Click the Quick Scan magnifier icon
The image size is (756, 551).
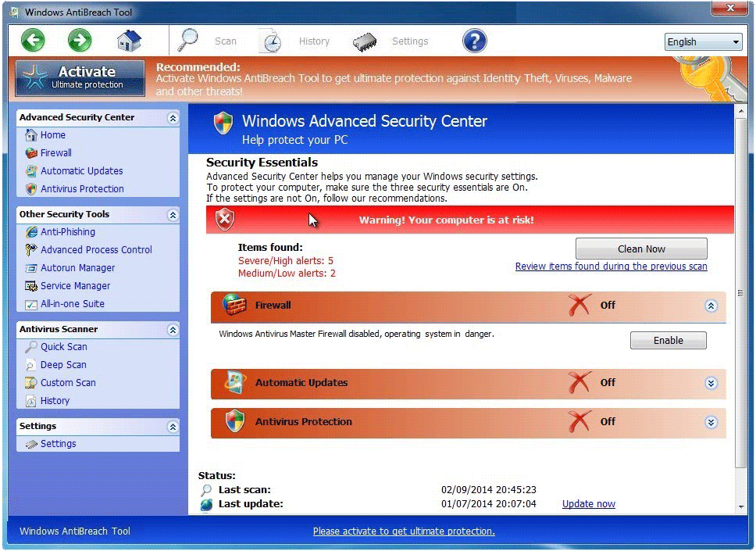[31, 346]
